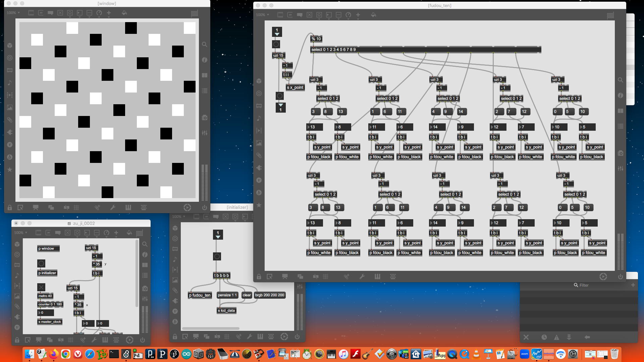
Task: Click the magnifier search icon in fudou_ten sidebar
Action: coord(621,80)
